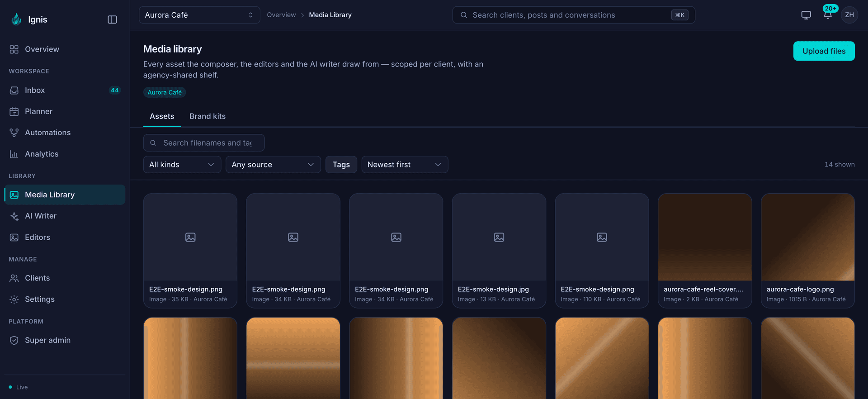Click the Search filenames and tags field

pos(204,143)
